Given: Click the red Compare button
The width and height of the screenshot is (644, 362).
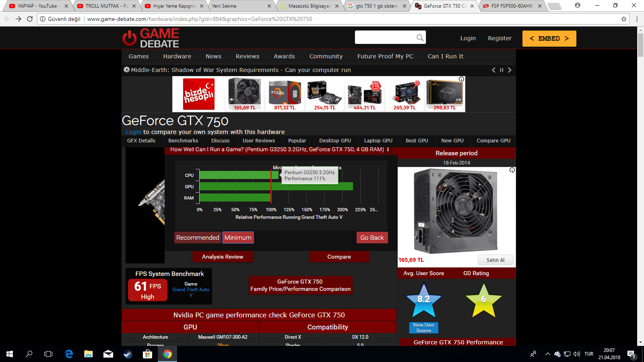Looking at the screenshot, I should [x=339, y=257].
